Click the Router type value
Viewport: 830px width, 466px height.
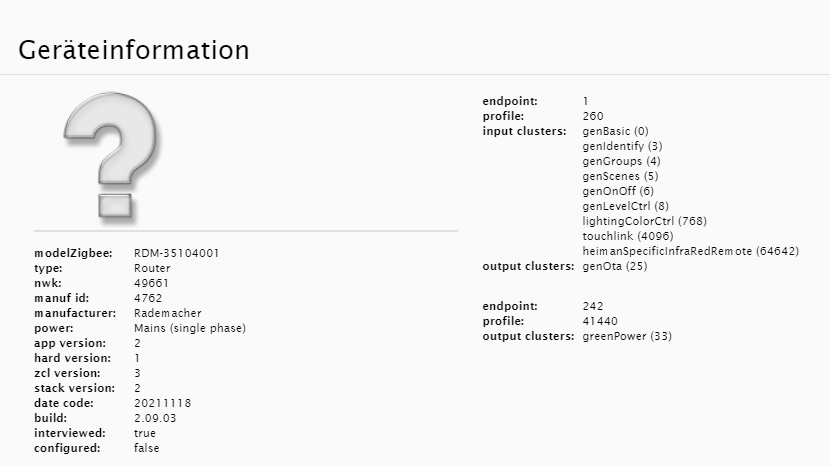[152, 268]
